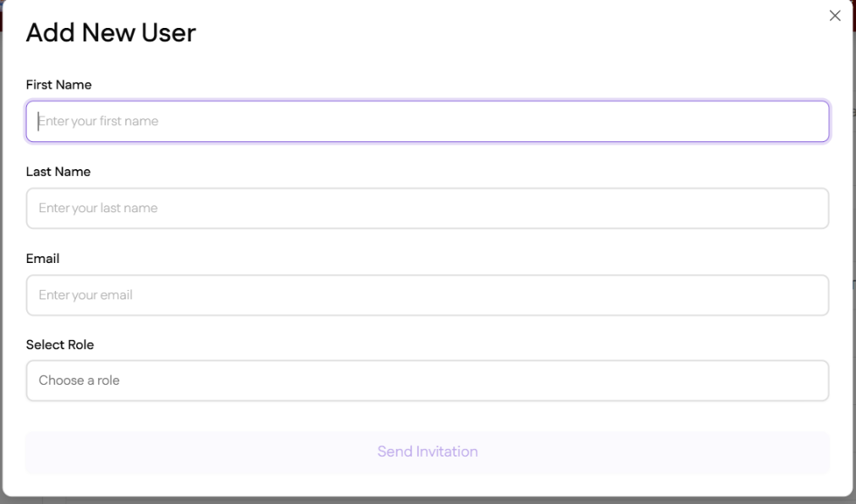Click the "Enter your last name" placeholder

(98, 208)
